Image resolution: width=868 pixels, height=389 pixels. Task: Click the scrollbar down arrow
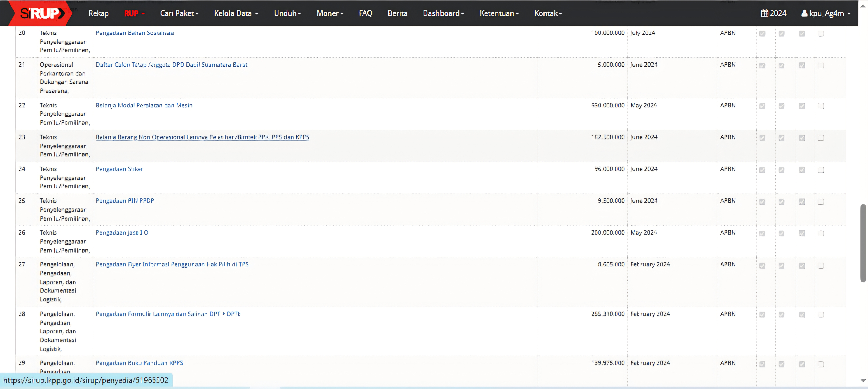[863, 380]
